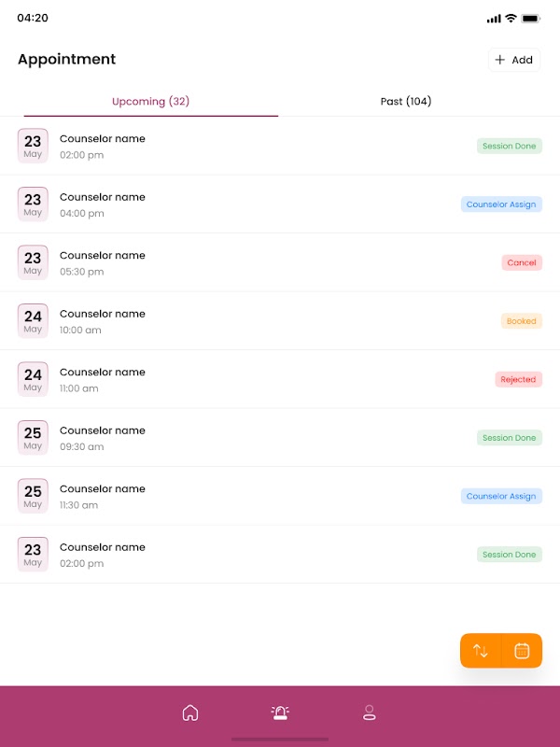The width and height of the screenshot is (560, 747).
Task: Open the 05:30 pm appointment entry
Action: click(103, 263)
